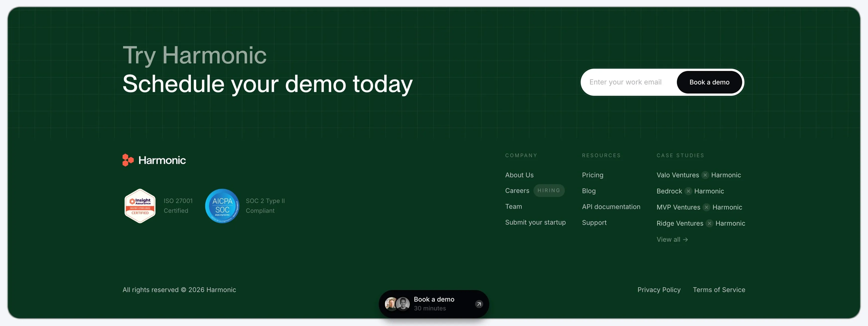
Task: Click the avatars on the floating demo pill
Action: (397, 304)
